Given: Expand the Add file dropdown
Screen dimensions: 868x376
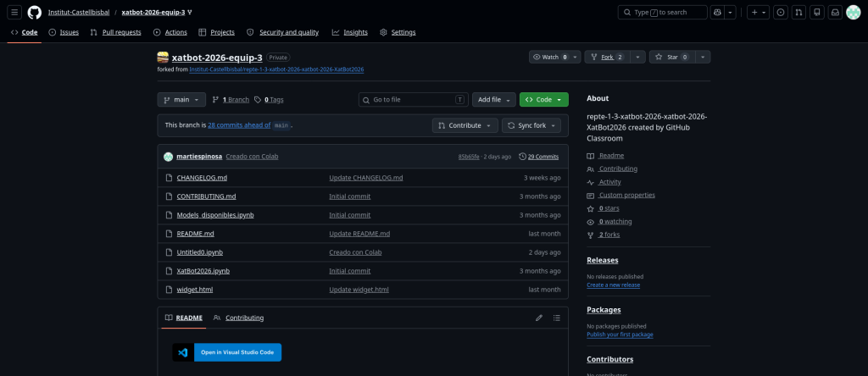Looking at the screenshot, I should pyautogui.click(x=494, y=99).
